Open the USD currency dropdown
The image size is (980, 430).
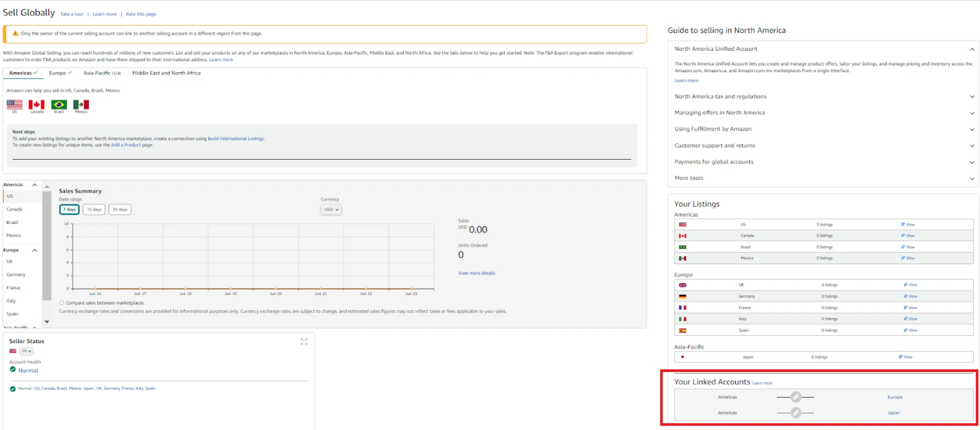(x=331, y=210)
